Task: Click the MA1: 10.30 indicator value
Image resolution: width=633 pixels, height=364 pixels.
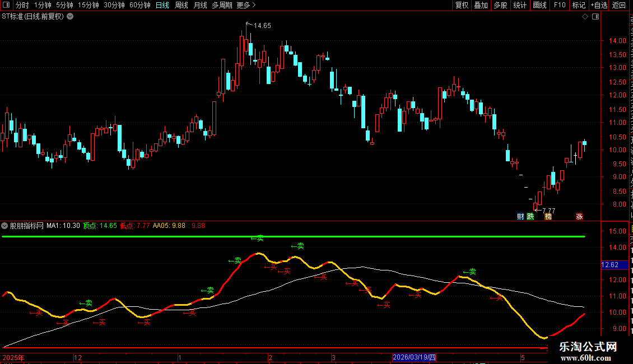Action: click(63, 226)
